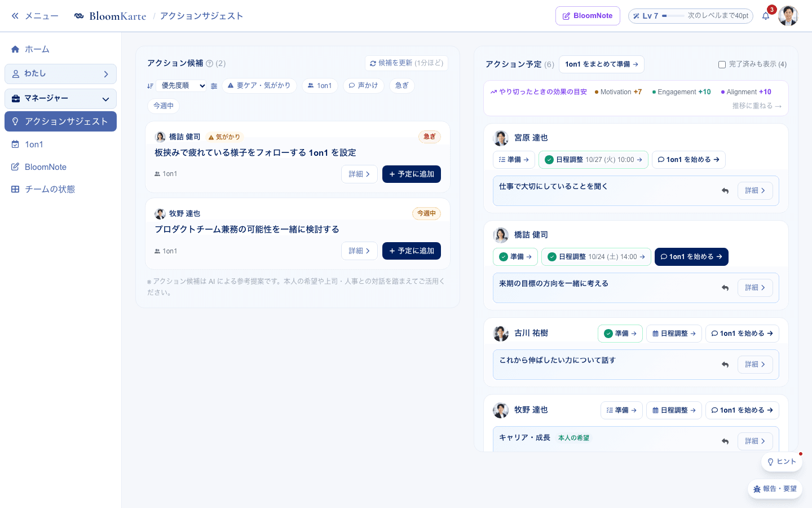Undo the 仕事で大切にしていることを聞く action
The image size is (812, 508).
(725, 191)
